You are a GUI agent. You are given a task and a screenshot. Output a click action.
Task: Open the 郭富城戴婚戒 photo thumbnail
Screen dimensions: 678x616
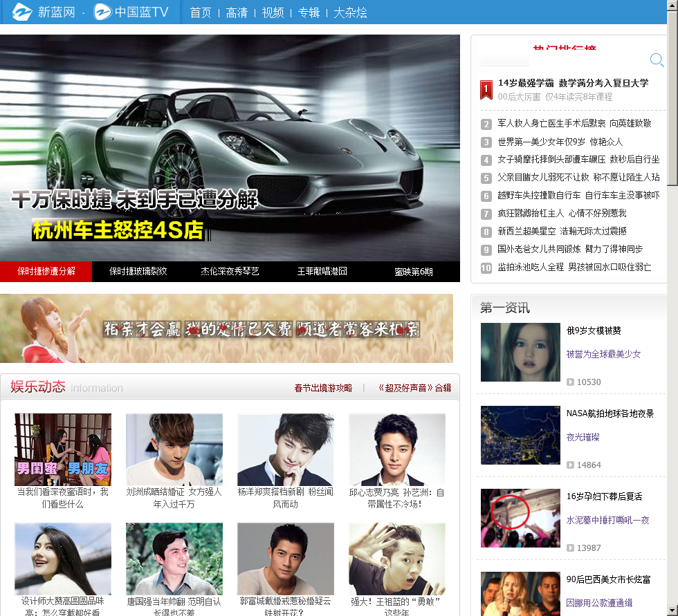click(285, 559)
